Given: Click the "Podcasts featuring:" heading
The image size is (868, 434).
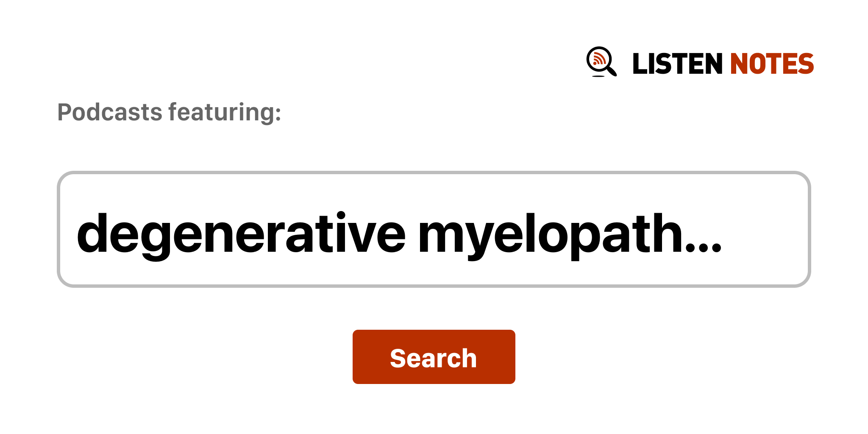Looking at the screenshot, I should pos(169,112).
